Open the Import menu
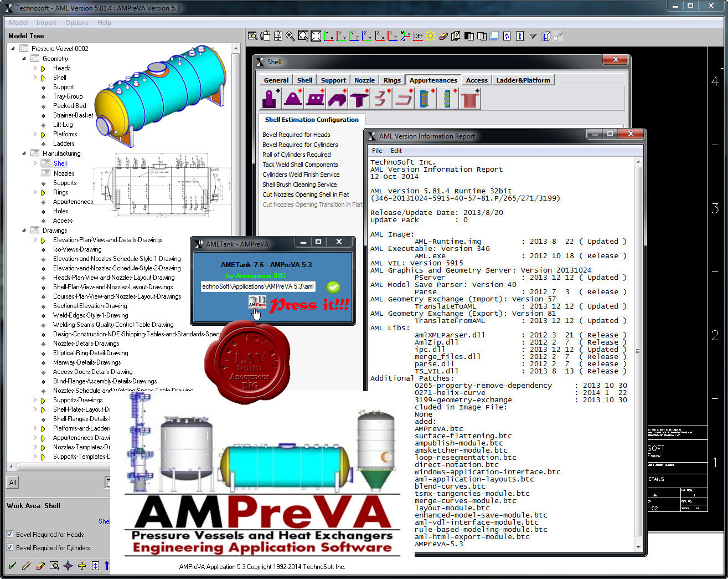 click(x=47, y=23)
